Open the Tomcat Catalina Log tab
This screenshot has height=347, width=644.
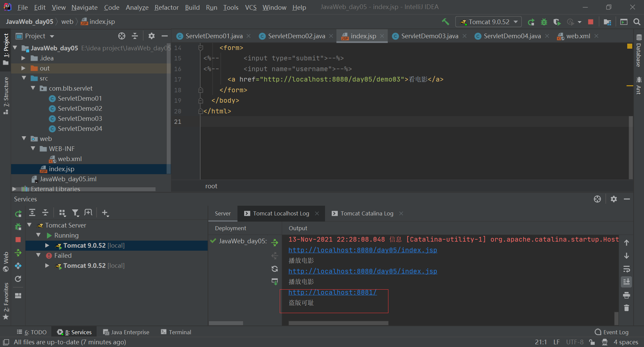[x=367, y=213]
